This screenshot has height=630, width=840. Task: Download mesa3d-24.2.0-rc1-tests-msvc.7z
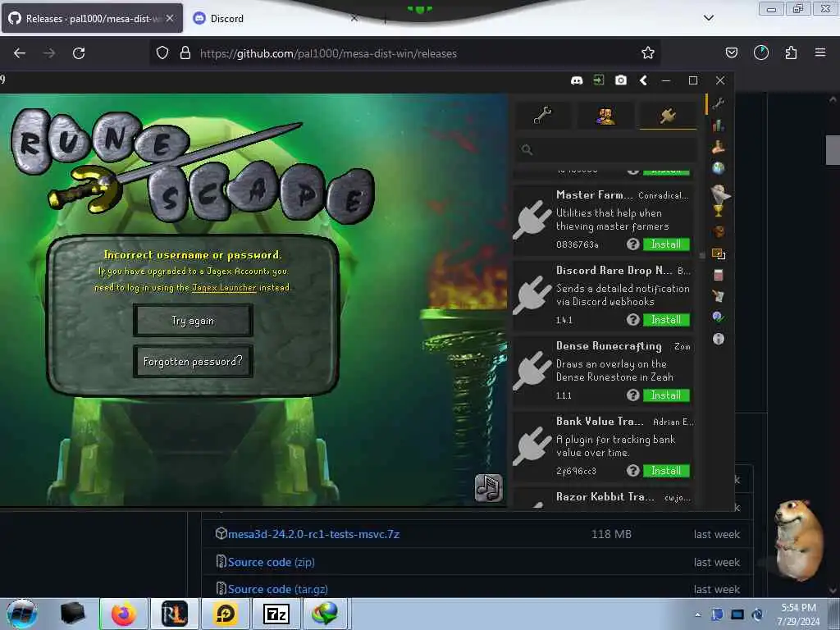313,534
